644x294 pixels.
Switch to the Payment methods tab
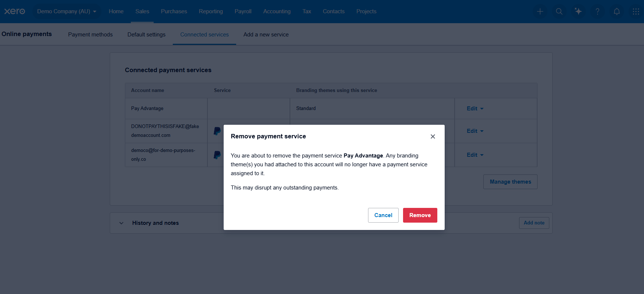tap(90, 35)
